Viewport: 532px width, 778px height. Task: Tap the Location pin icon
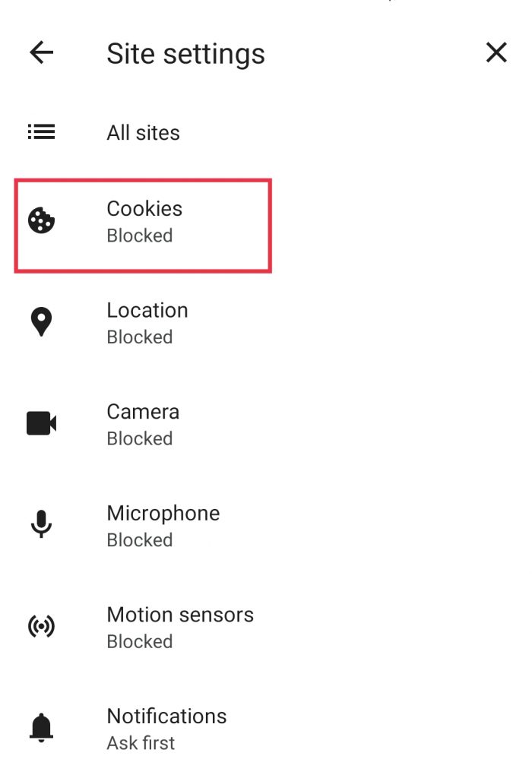42,323
